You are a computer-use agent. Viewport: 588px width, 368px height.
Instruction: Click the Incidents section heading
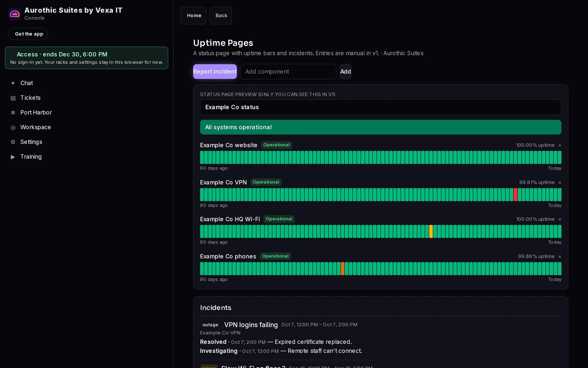tap(216, 307)
